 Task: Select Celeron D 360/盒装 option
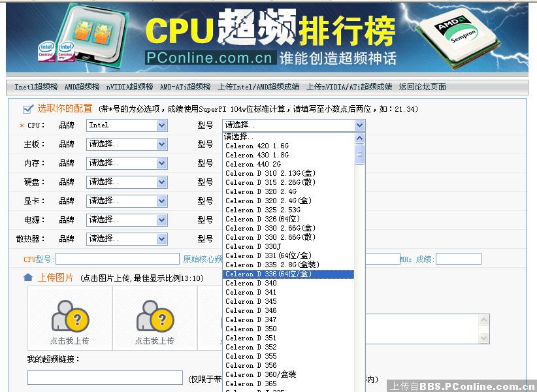point(288,374)
